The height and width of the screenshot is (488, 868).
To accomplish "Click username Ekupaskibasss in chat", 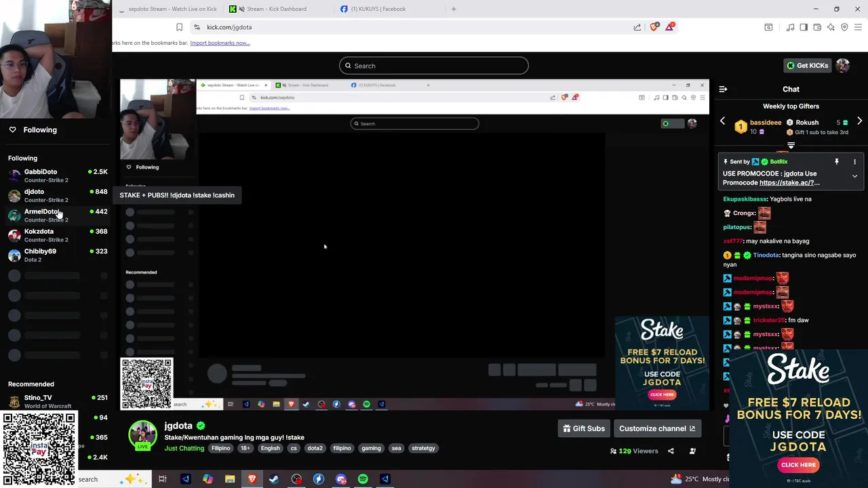I will 745,199.
